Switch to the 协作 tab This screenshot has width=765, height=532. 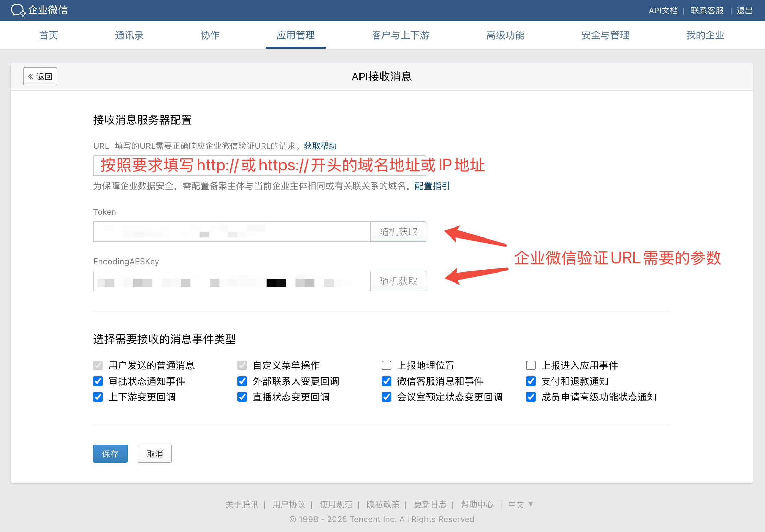[x=210, y=35]
